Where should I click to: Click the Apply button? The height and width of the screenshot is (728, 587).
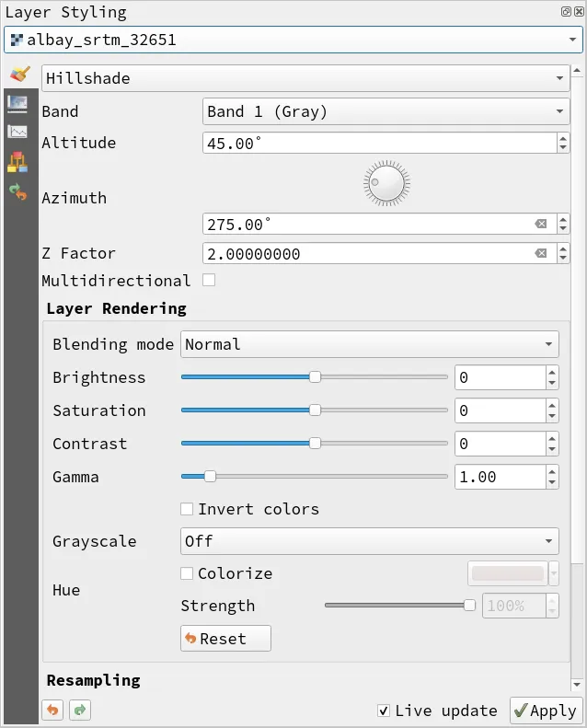coord(547,711)
